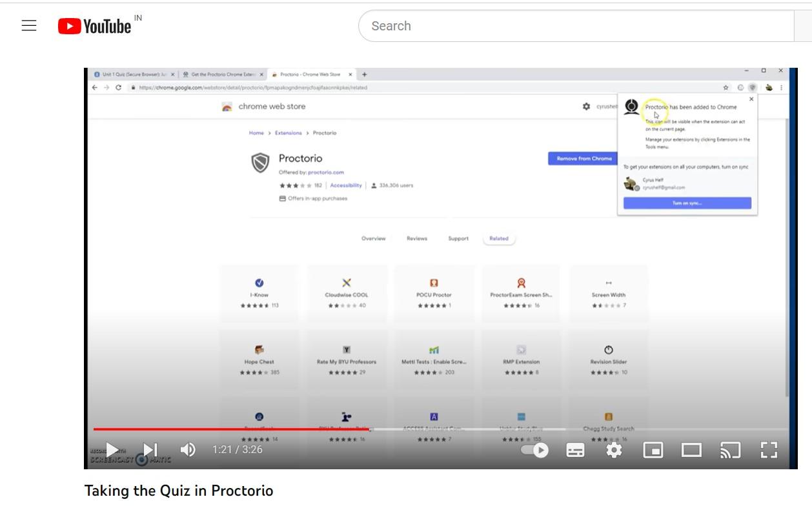The image size is (812, 508).
Task: Open a new browser tab in video
Action: (x=364, y=74)
